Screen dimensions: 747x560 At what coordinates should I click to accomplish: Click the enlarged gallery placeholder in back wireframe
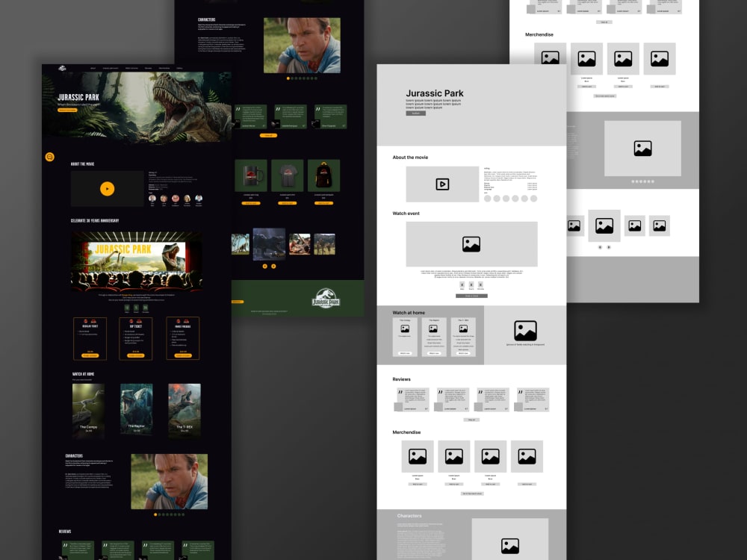(604, 225)
